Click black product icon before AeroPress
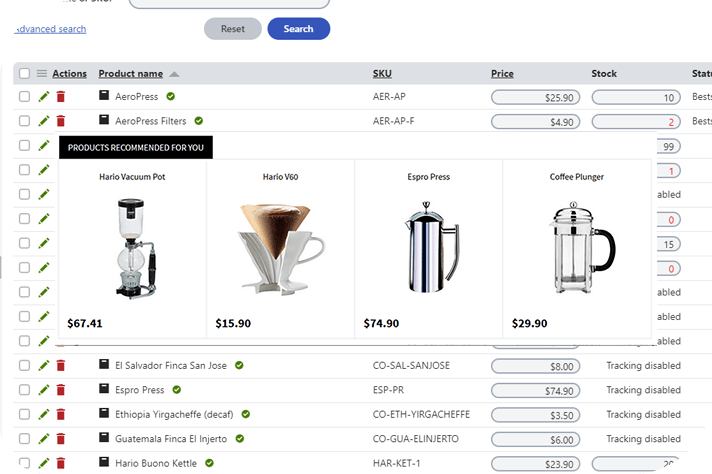The width and height of the screenshot is (712, 474). pyautogui.click(x=104, y=95)
